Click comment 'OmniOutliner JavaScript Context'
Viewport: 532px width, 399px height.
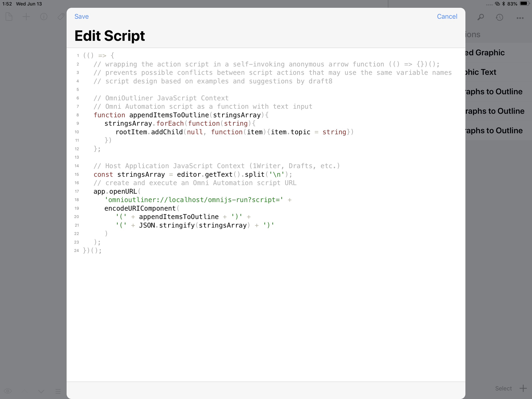(161, 98)
